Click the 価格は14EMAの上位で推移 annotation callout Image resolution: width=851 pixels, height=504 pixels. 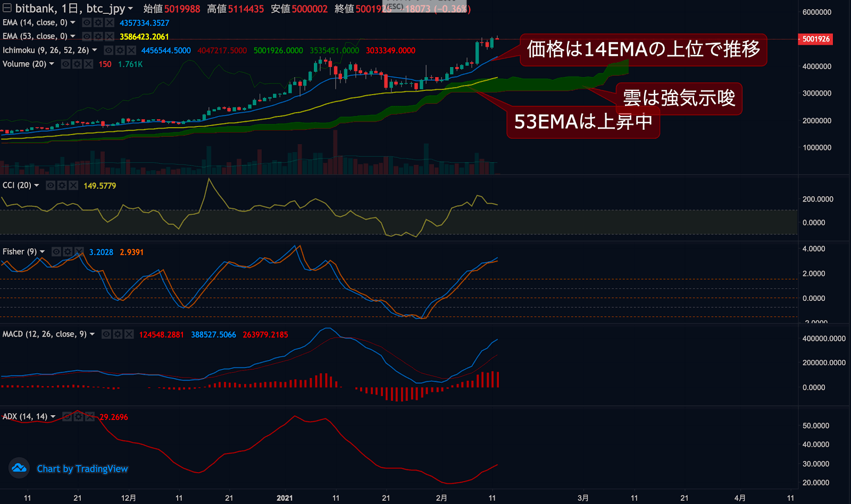pyautogui.click(x=643, y=49)
